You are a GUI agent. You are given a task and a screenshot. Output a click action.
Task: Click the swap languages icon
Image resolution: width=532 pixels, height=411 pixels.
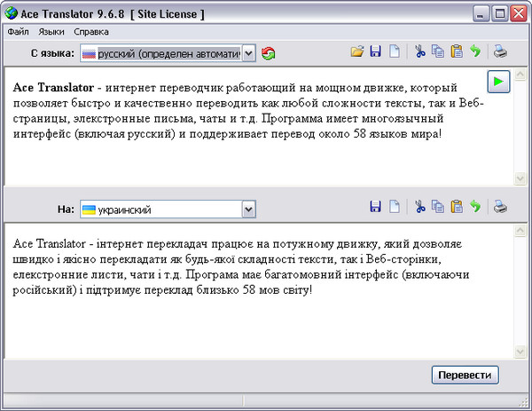[x=268, y=54]
